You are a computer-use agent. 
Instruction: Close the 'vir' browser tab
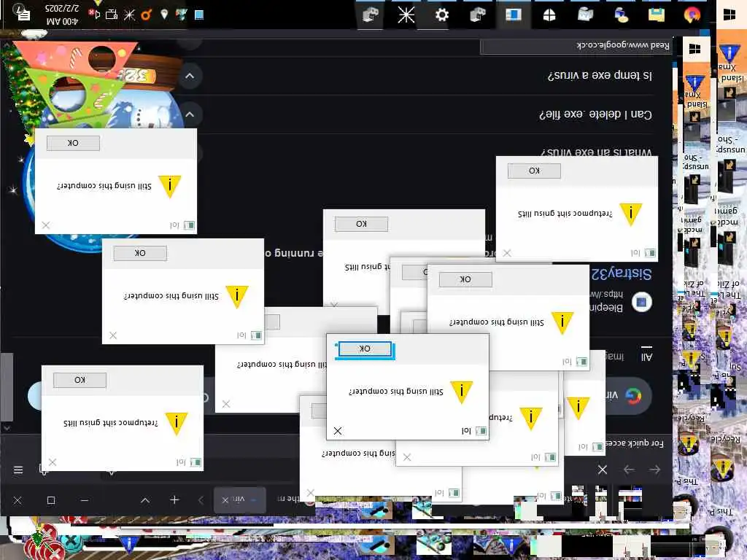[x=225, y=500]
